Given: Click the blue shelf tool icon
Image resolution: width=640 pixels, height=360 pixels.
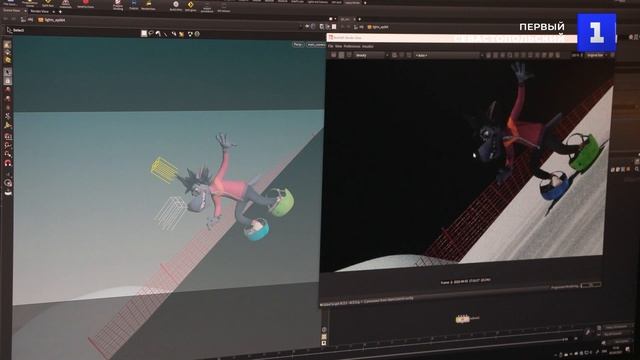Looking at the screenshot, I should pos(134,4).
